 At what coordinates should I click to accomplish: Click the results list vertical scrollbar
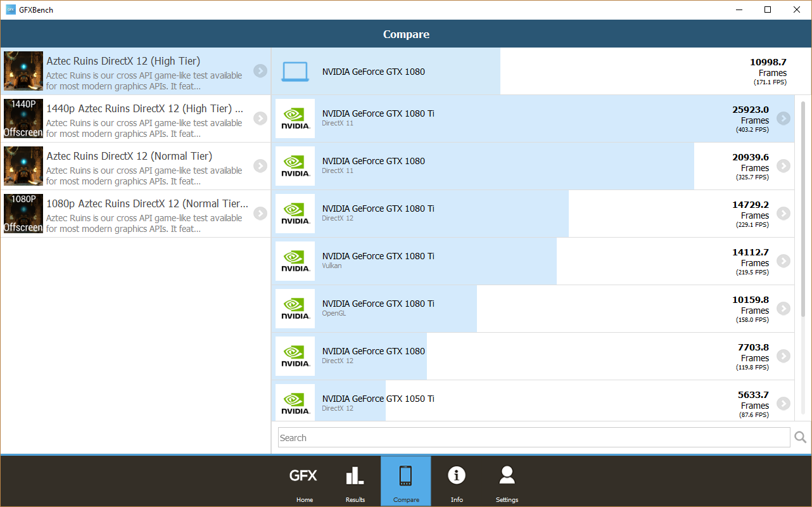(803, 209)
